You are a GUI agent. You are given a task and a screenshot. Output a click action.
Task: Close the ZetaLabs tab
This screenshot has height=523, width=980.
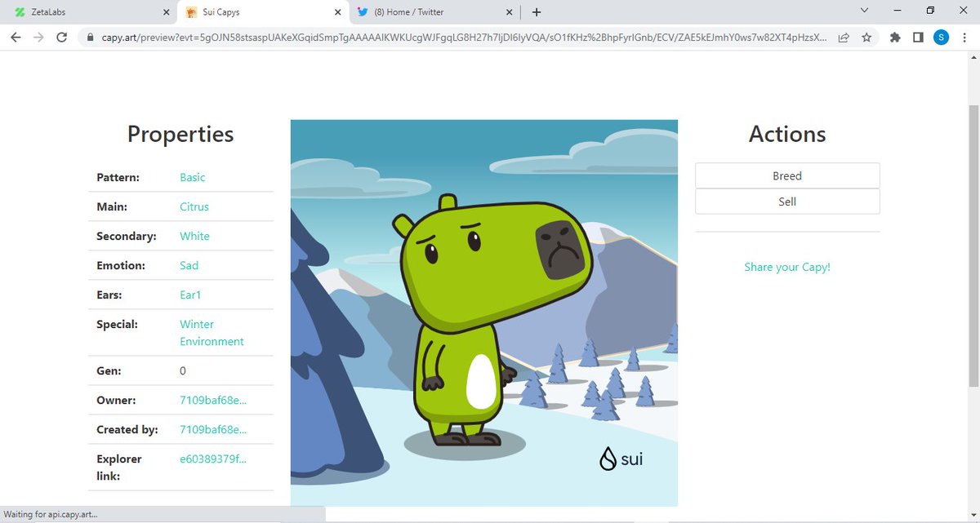click(167, 12)
